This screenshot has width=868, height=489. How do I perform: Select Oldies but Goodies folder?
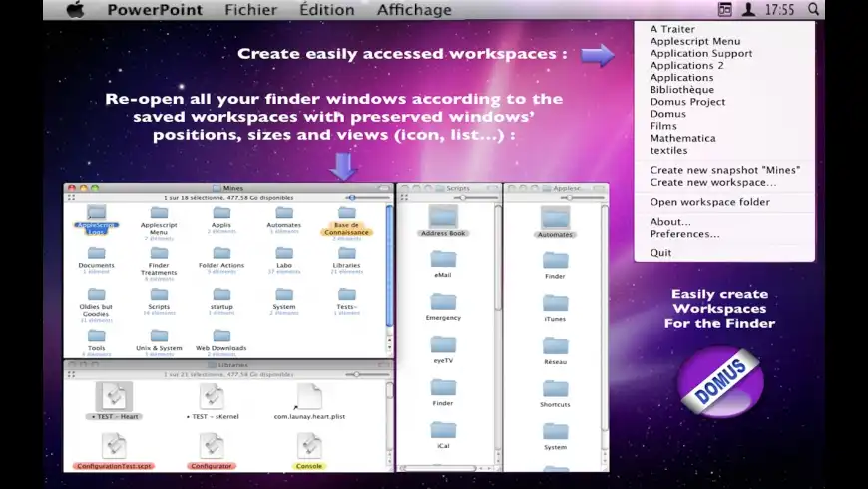pyautogui.click(x=97, y=304)
